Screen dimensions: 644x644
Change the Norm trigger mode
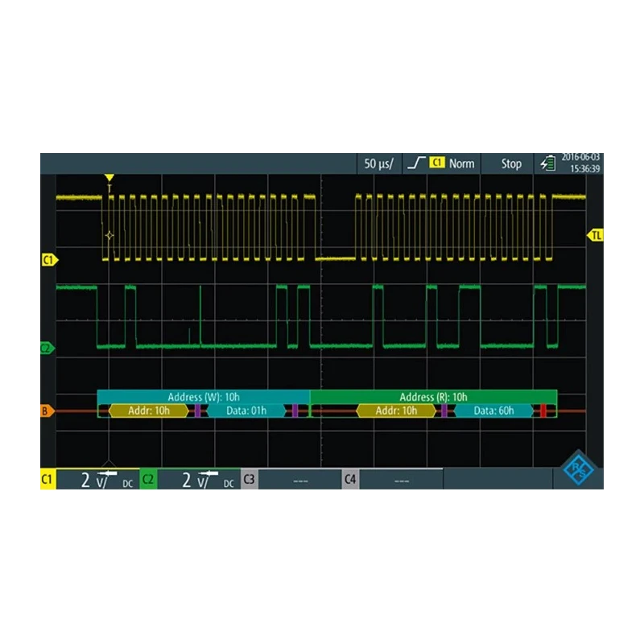(461, 164)
